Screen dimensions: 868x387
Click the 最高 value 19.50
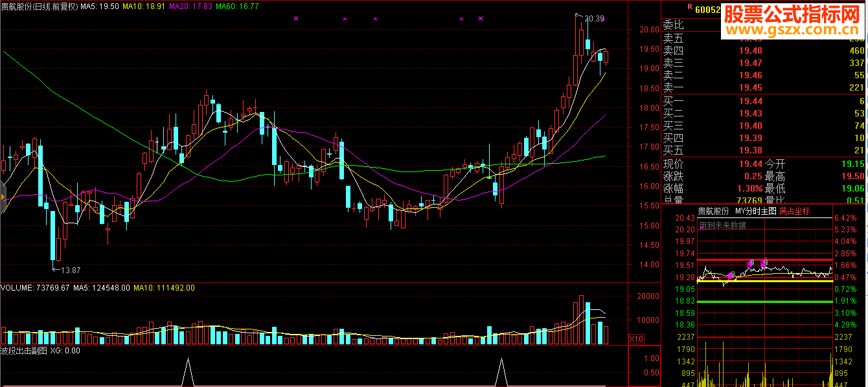(852, 177)
